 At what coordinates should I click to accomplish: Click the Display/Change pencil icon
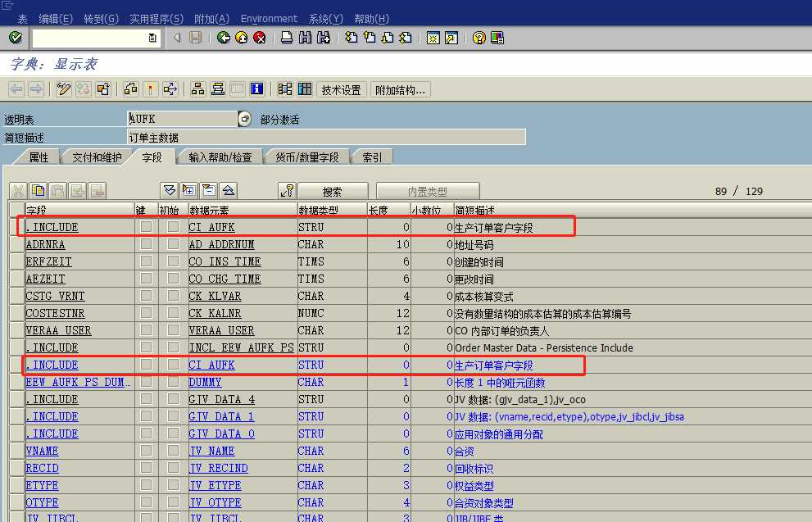(x=64, y=89)
